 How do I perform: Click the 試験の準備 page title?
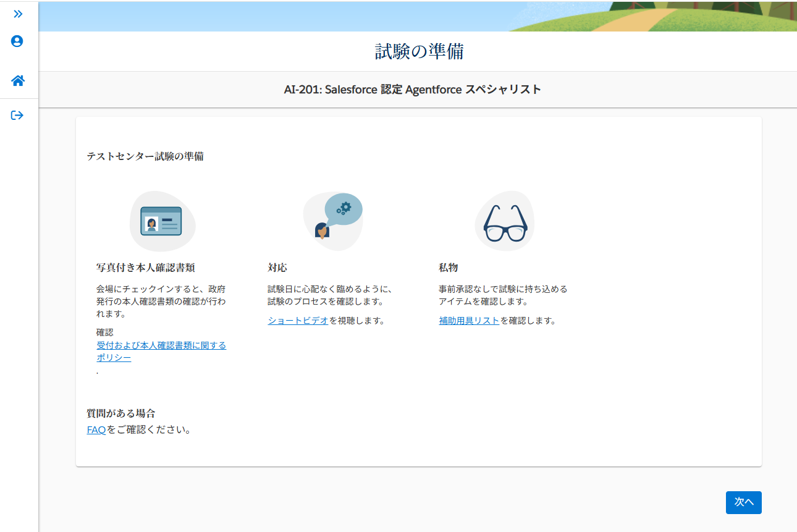(x=419, y=52)
